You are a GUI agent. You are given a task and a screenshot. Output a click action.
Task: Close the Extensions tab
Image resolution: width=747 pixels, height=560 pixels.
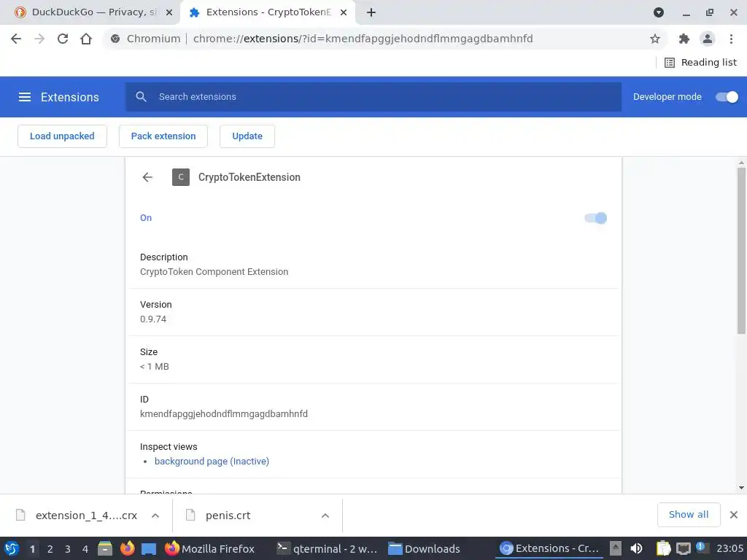[344, 12]
